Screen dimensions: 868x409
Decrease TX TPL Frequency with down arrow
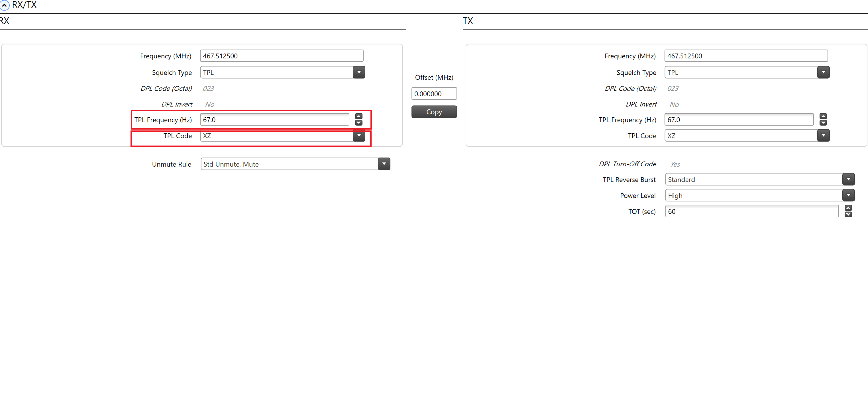pos(823,123)
